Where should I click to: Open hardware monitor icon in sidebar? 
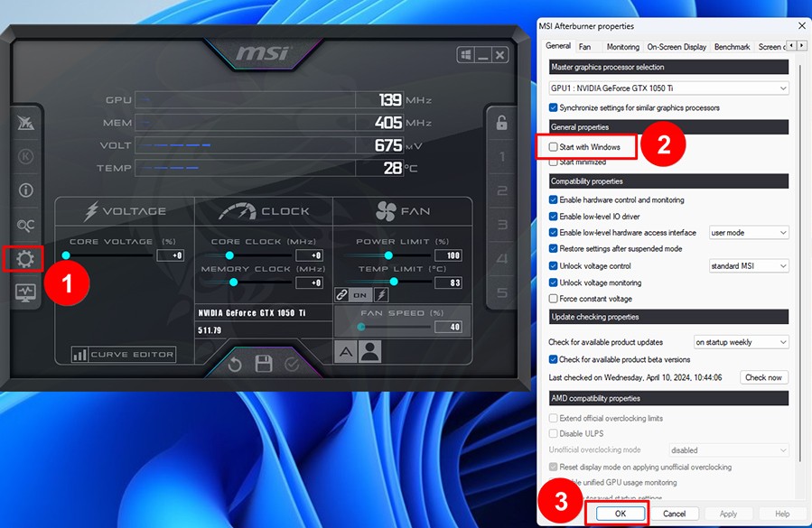tap(25, 293)
